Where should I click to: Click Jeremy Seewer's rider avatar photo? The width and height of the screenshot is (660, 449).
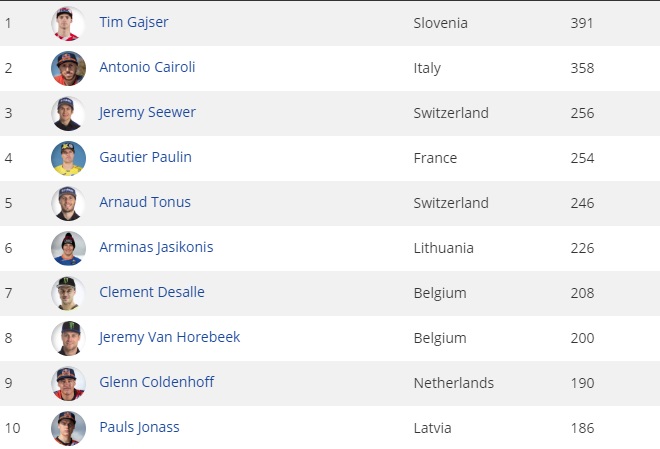point(68,113)
